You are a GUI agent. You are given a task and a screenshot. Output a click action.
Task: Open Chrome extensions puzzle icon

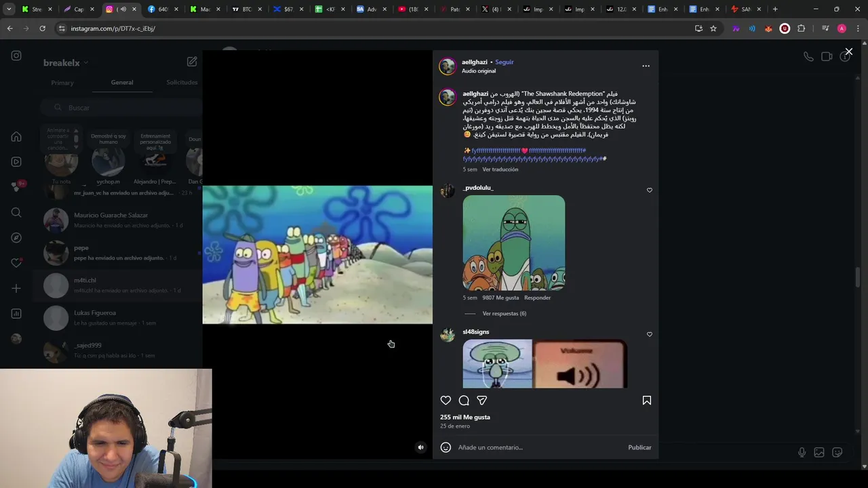(x=802, y=28)
